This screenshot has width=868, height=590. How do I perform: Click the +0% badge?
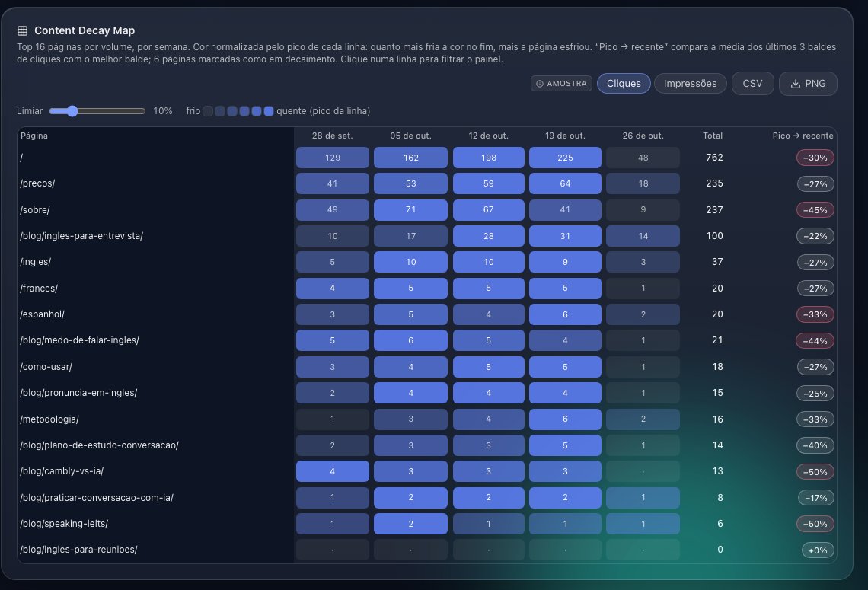(818, 550)
